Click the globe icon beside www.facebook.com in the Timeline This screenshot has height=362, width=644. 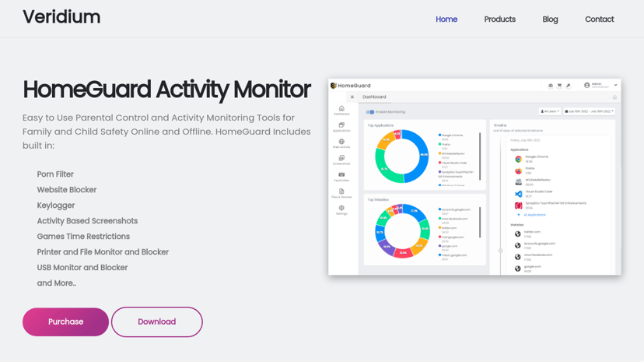click(518, 257)
